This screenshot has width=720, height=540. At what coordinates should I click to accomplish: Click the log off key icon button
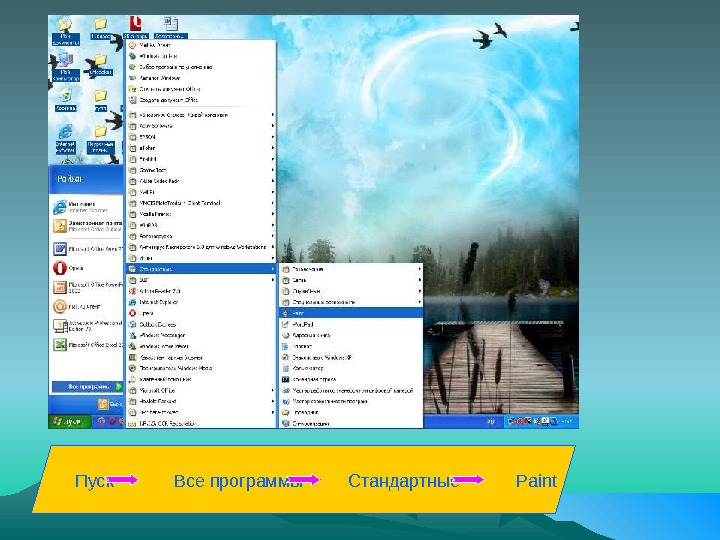[104, 404]
